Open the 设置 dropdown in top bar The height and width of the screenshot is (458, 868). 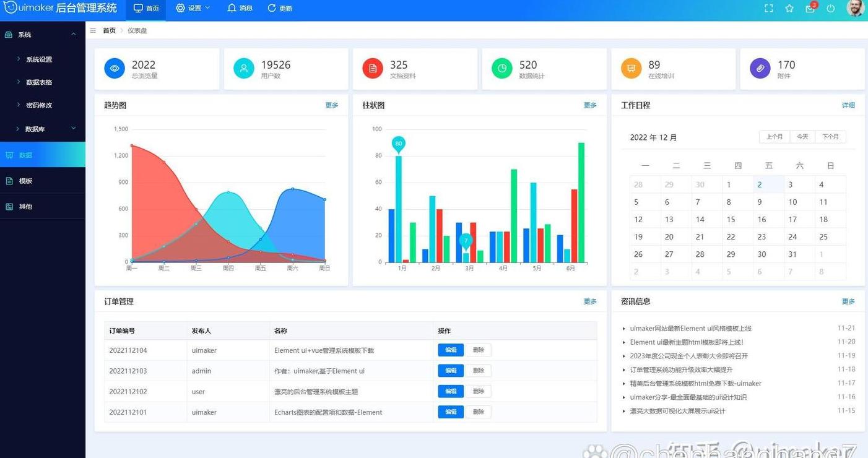pos(193,8)
